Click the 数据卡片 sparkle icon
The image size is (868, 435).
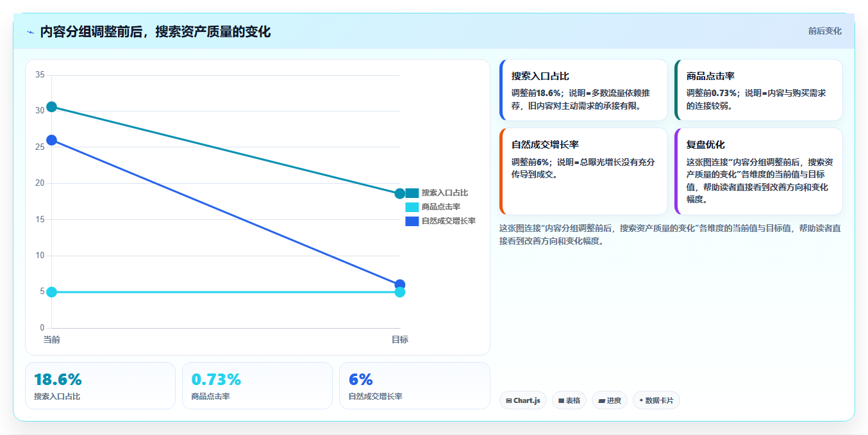click(641, 400)
